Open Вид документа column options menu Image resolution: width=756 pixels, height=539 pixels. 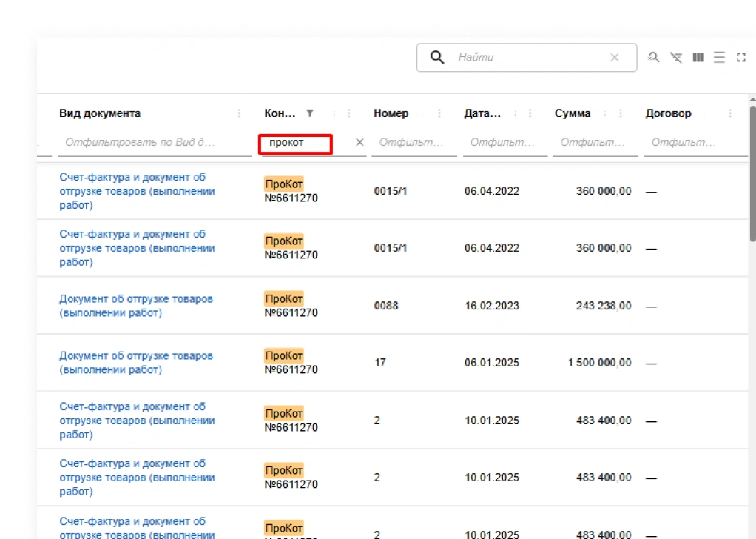click(239, 113)
